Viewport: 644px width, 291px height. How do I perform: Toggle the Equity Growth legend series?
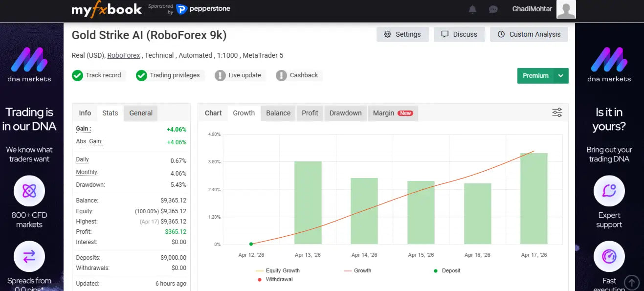click(x=278, y=270)
